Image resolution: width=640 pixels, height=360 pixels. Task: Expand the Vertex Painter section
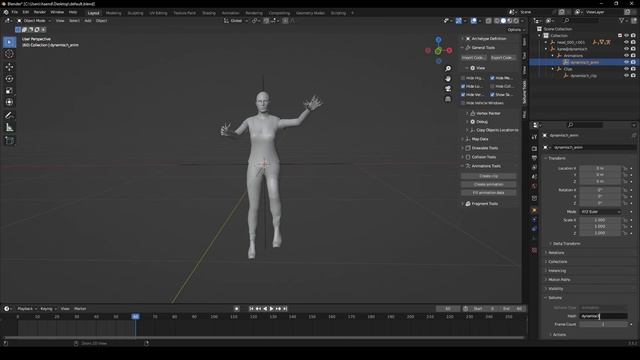pos(489,113)
